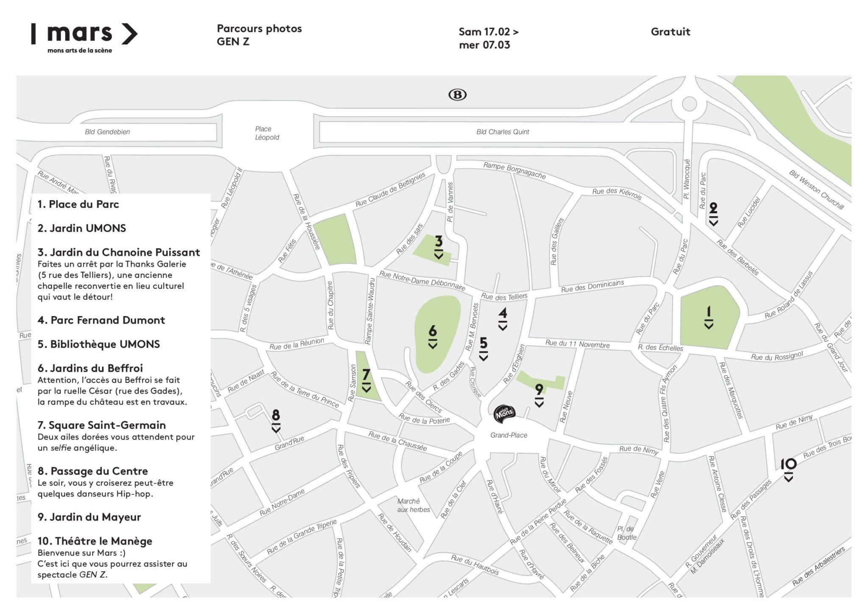Screen dimensions: 868x614
Task: Click marker 5 near Rue M. Bervoets
Action: tap(484, 349)
